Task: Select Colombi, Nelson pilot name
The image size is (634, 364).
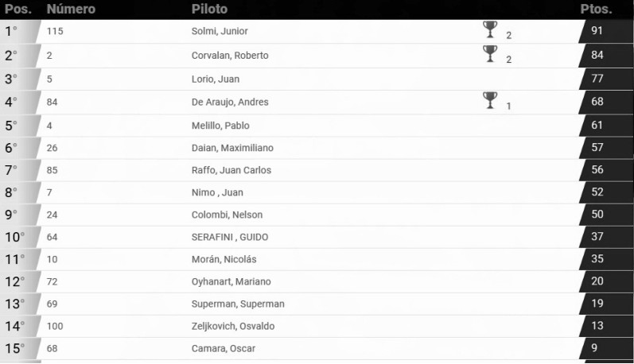Action: pyautogui.click(x=227, y=215)
